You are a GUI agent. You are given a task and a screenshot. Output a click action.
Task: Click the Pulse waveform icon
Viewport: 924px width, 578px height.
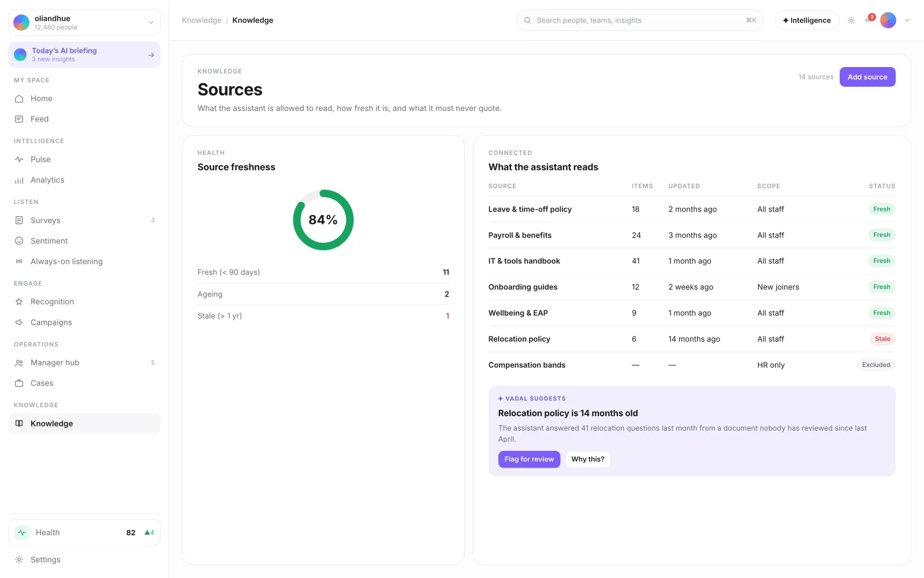pyautogui.click(x=19, y=160)
